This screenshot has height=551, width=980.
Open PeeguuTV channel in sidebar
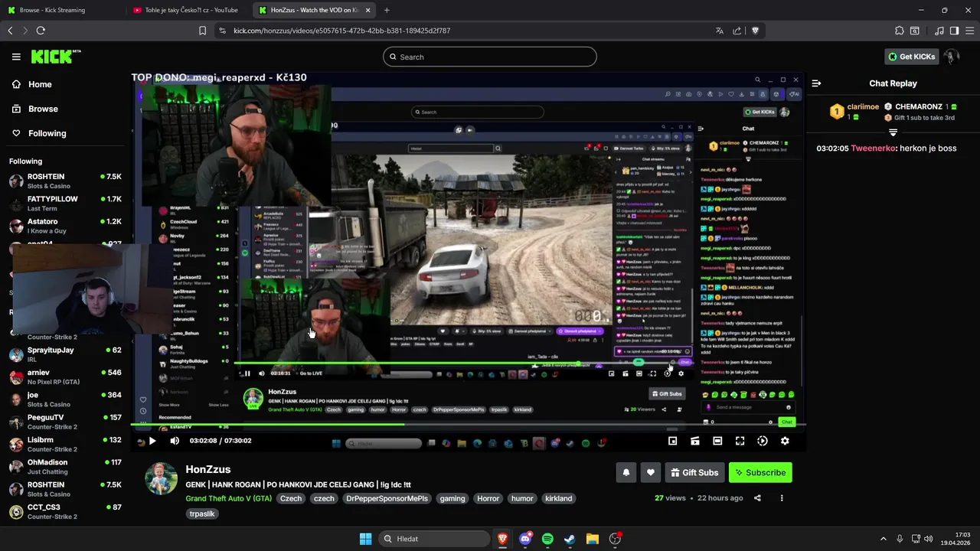[65, 422]
